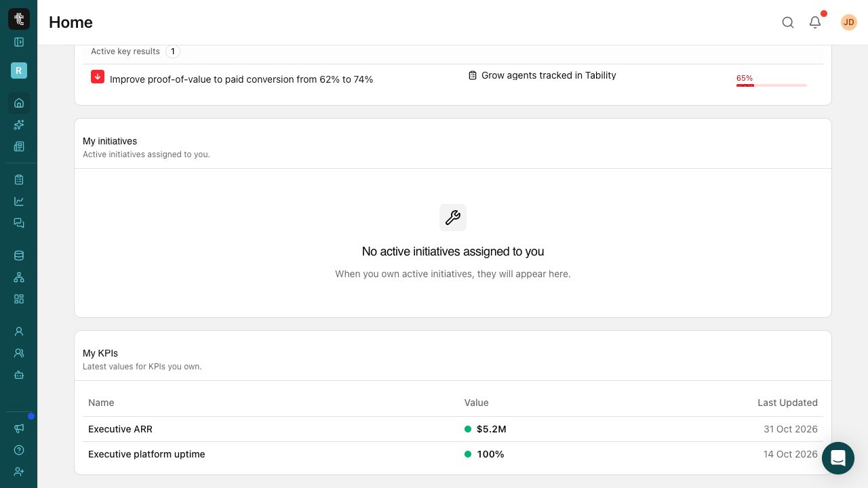Go to Home via sidebar house icon

pyautogui.click(x=19, y=103)
